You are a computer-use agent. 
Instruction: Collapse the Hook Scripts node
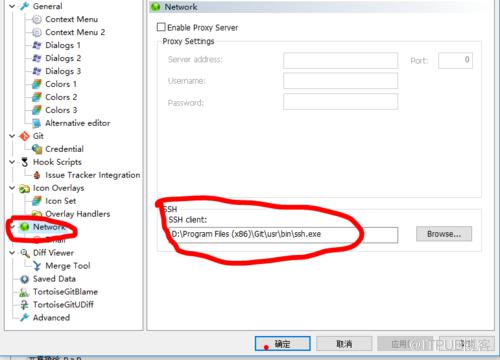point(12,162)
